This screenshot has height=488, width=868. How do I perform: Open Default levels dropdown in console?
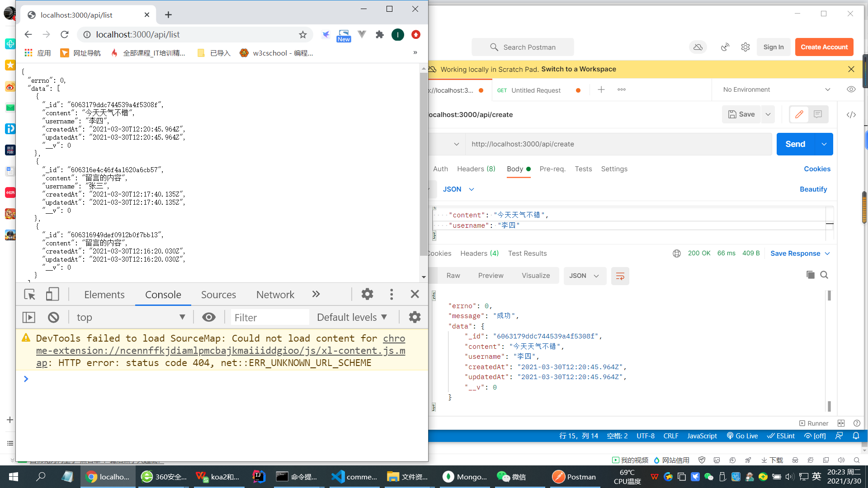(352, 317)
